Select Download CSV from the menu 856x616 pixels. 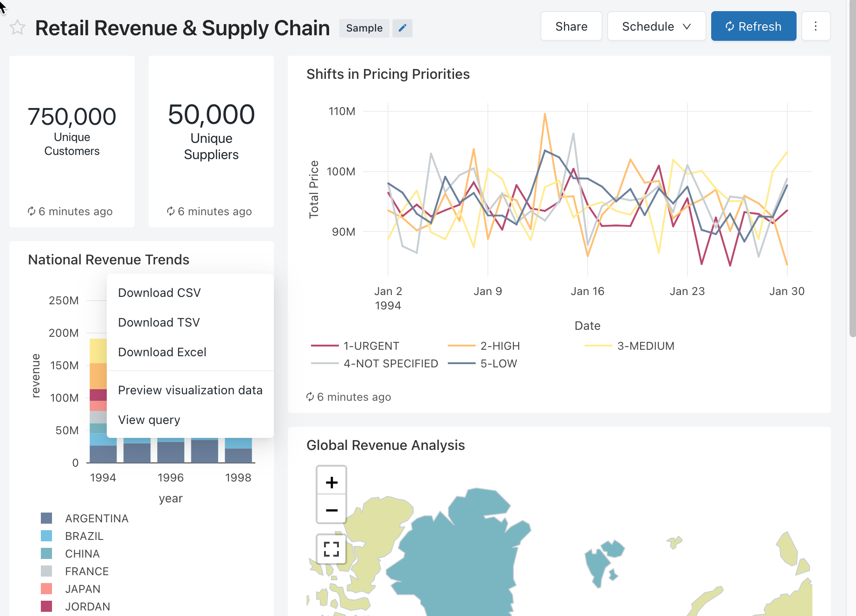tap(159, 293)
